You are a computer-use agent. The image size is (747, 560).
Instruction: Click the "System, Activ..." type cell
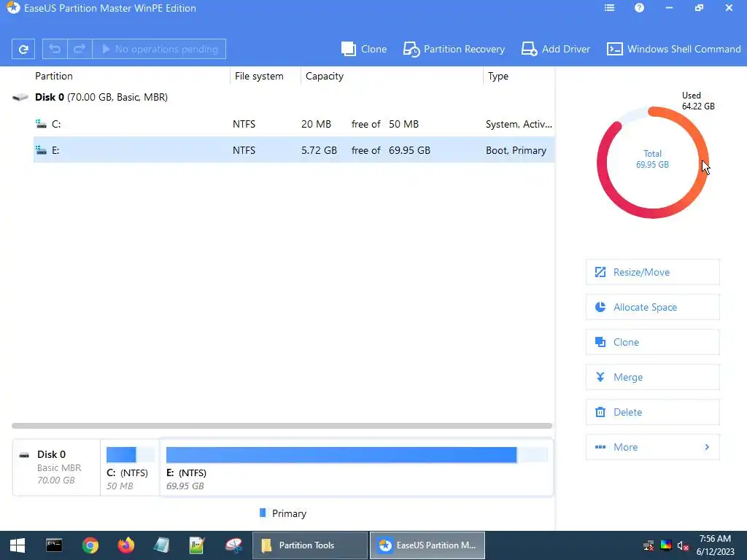(519, 124)
